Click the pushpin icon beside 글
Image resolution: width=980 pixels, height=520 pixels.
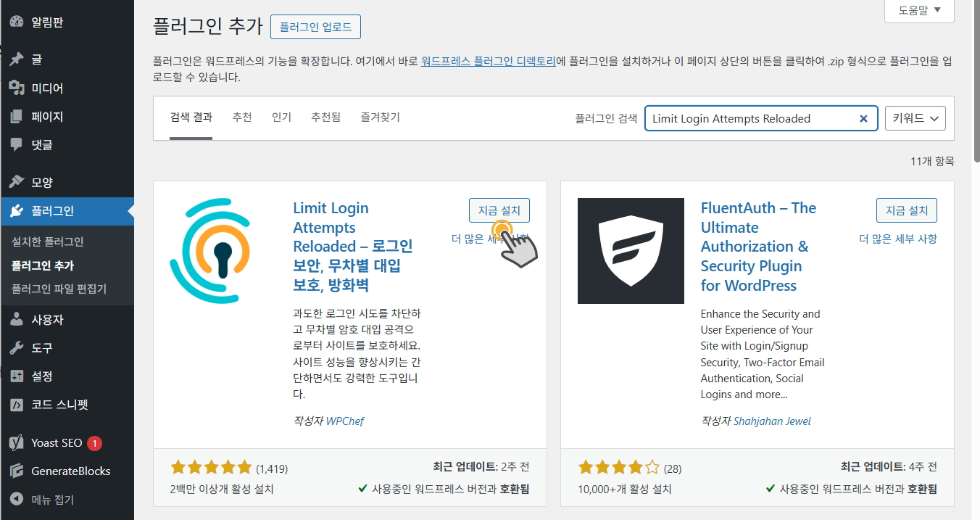16,59
